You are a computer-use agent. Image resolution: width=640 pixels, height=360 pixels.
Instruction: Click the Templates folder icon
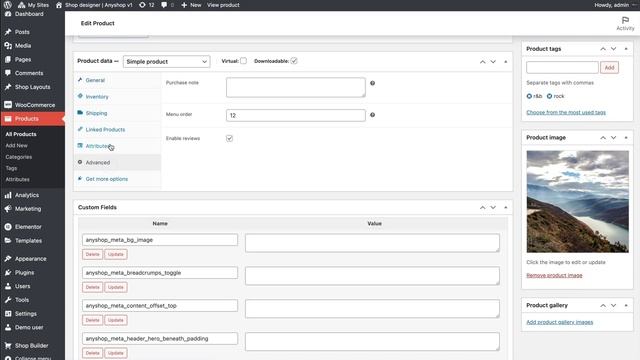point(8,240)
